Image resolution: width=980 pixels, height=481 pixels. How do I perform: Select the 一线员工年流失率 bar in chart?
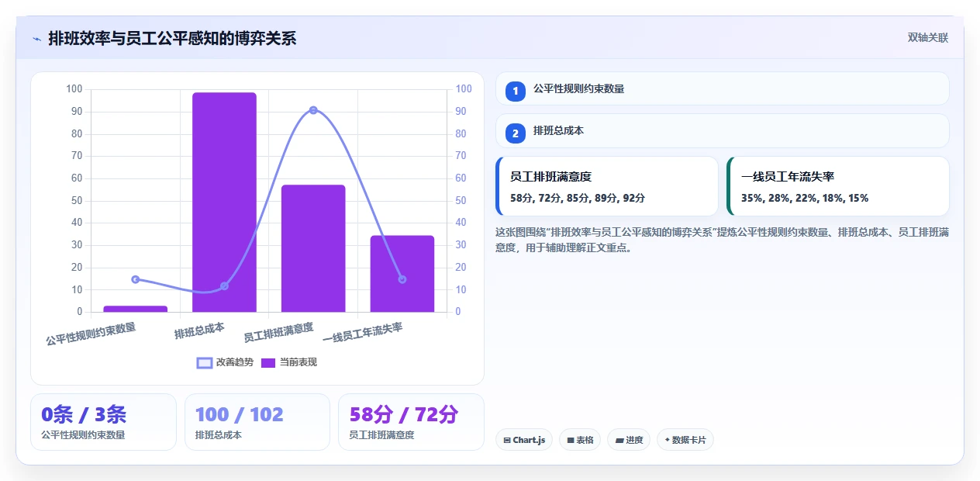pos(402,274)
